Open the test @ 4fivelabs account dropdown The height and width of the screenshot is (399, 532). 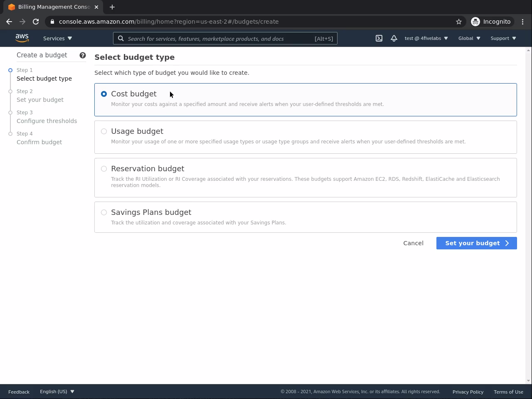pos(426,38)
